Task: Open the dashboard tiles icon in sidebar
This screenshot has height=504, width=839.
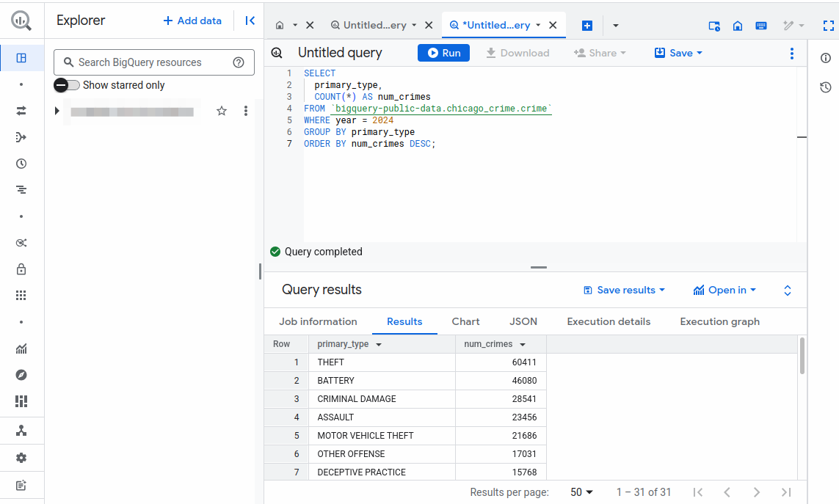Action: coord(21,401)
